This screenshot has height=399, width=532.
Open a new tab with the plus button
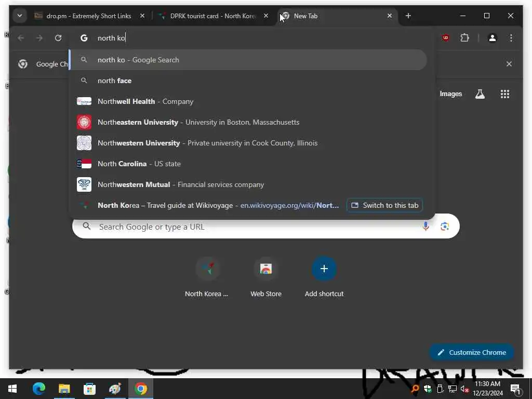[x=408, y=16]
